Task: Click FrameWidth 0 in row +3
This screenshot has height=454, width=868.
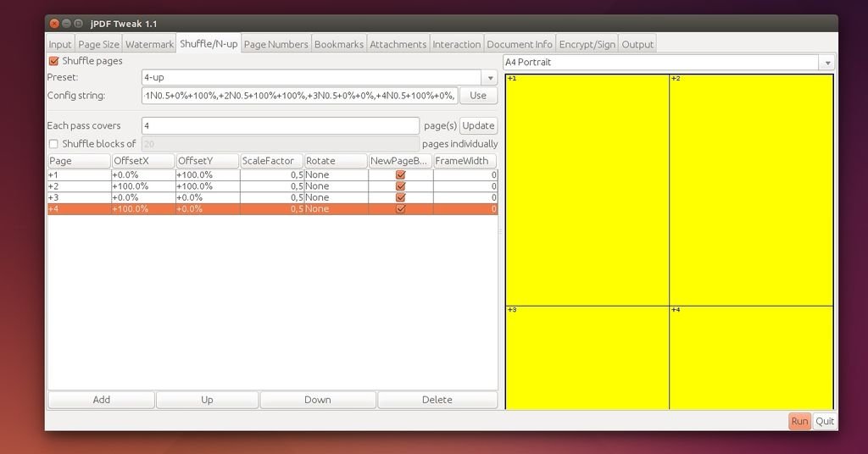Action: point(465,197)
